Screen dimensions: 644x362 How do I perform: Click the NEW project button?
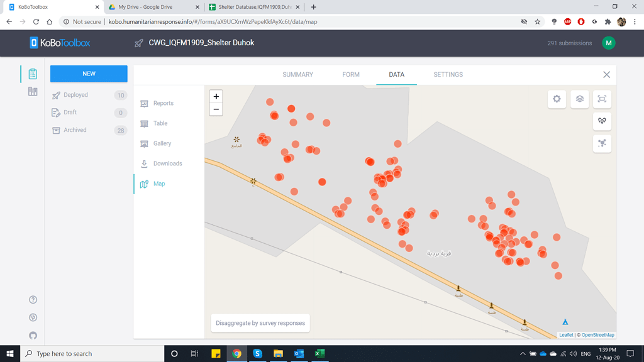coord(88,74)
